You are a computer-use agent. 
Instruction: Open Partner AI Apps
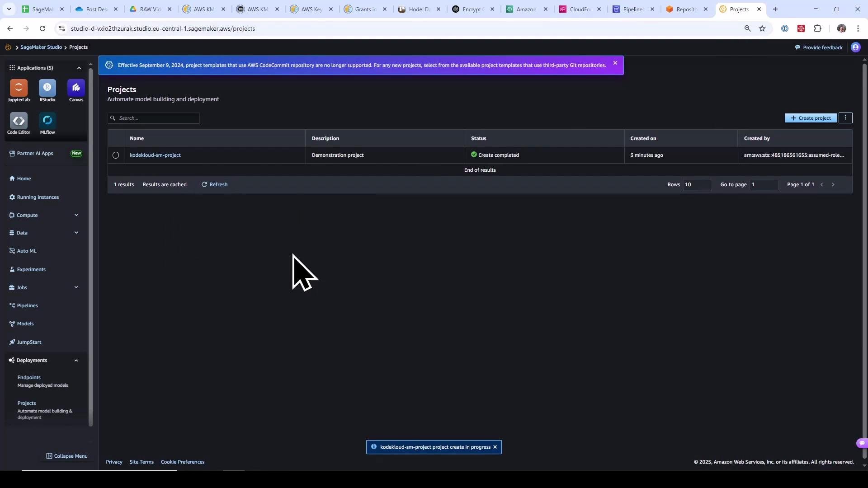coord(31,153)
